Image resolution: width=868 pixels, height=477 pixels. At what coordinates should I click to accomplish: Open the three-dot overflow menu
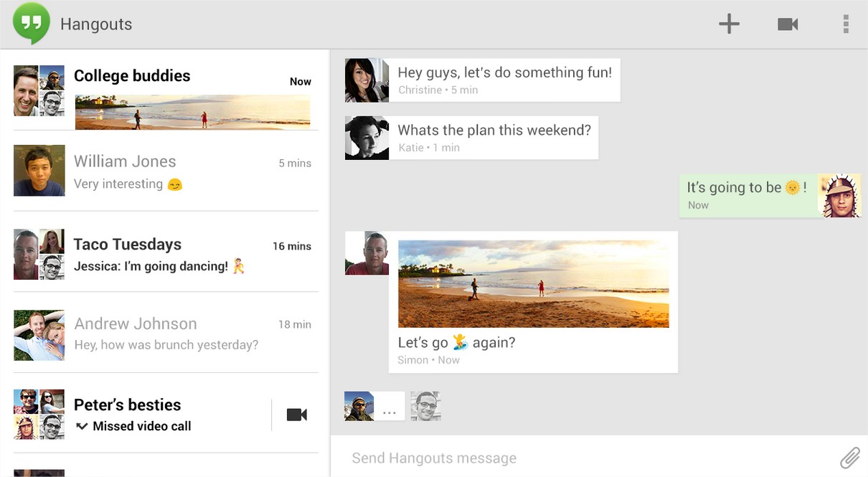[846, 24]
